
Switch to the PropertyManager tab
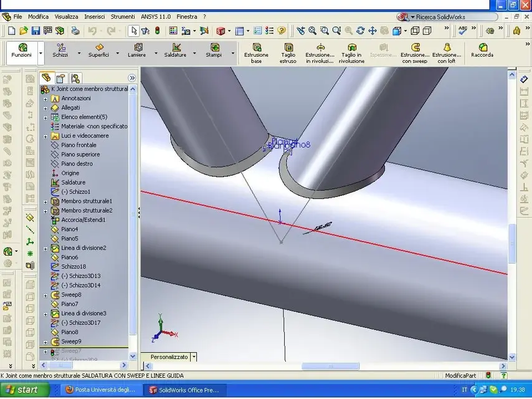(60, 79)
